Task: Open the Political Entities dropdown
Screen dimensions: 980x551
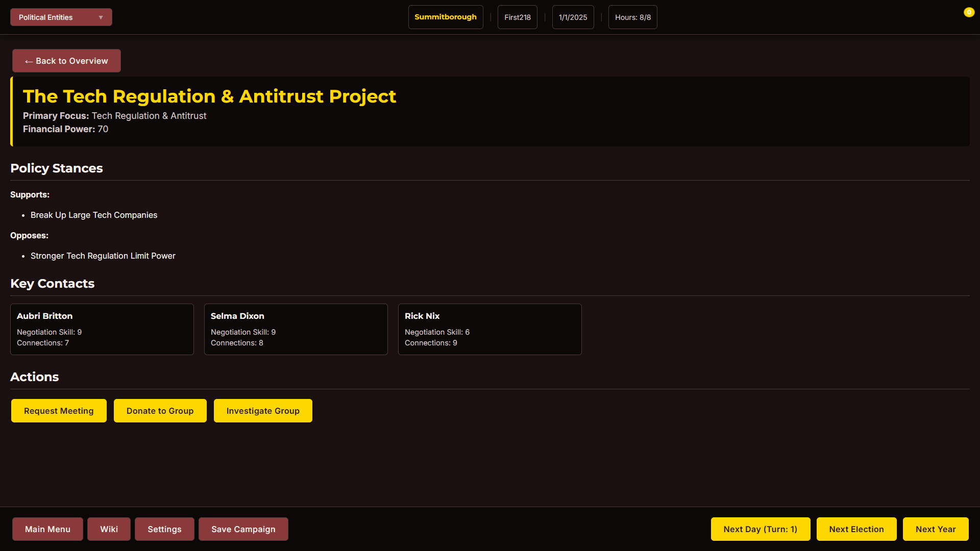Action: point(61,17)
